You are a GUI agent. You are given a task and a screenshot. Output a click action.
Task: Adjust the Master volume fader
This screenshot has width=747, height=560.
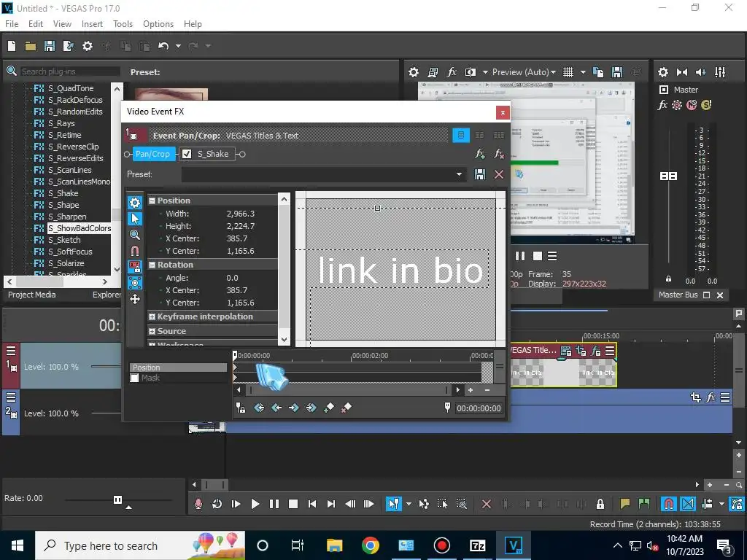(x=668, y=176)
